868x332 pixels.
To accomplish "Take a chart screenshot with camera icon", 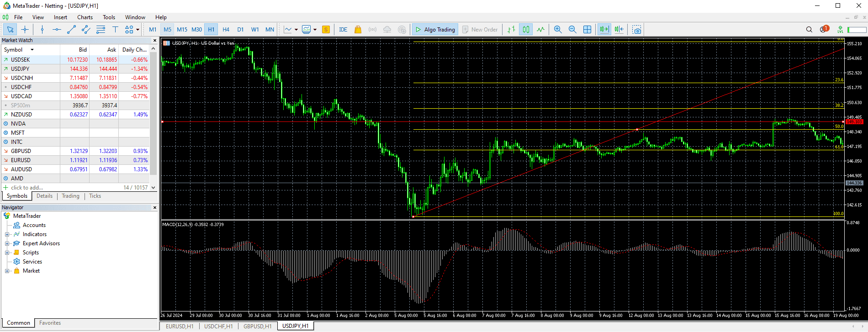I will 637,30.
